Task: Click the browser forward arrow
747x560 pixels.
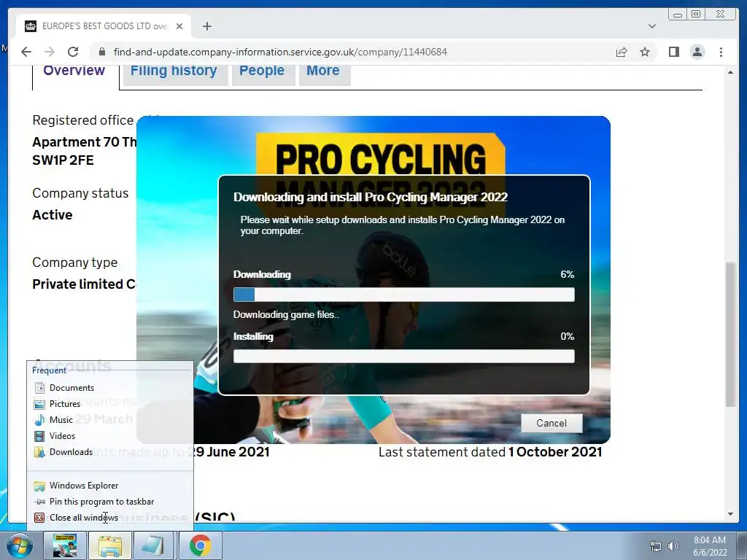Action: coord(50,52)
